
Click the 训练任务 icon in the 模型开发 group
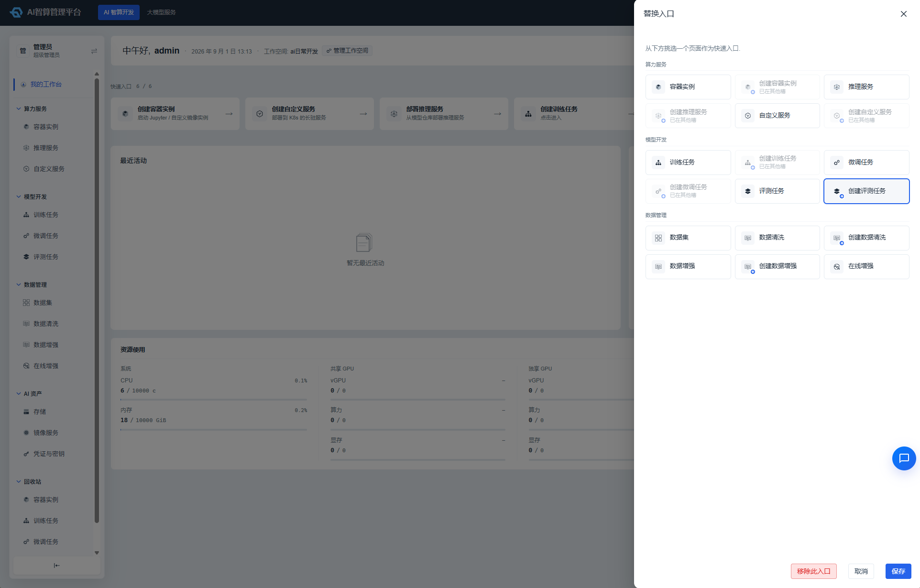click(658, 163)
